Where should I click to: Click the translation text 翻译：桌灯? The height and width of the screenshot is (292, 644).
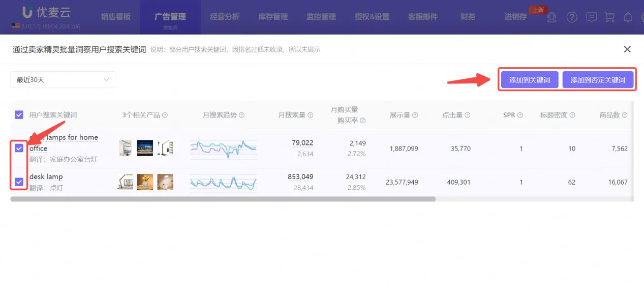pyautogui.click(x=46, y=188)
